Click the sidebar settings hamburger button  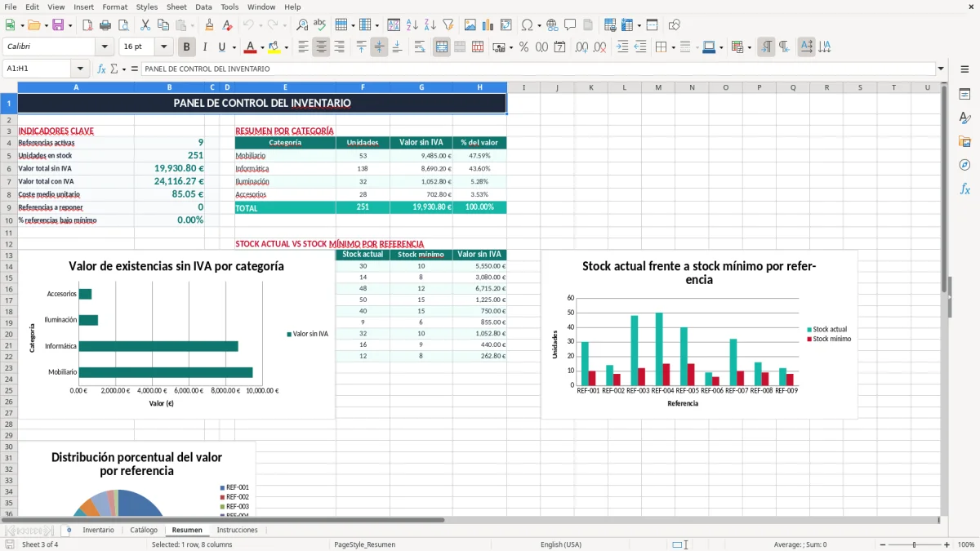tap(964, 70)
